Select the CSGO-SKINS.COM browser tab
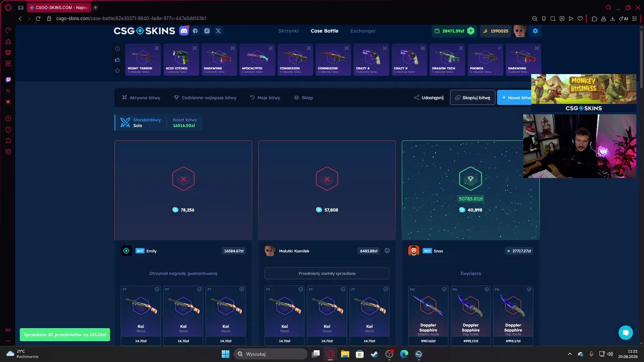Screen dimensions: 644x362 [x=59, y=8]
